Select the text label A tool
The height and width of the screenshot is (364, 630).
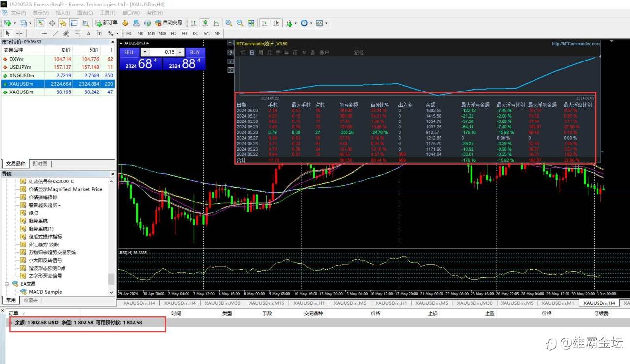[88, 33]
